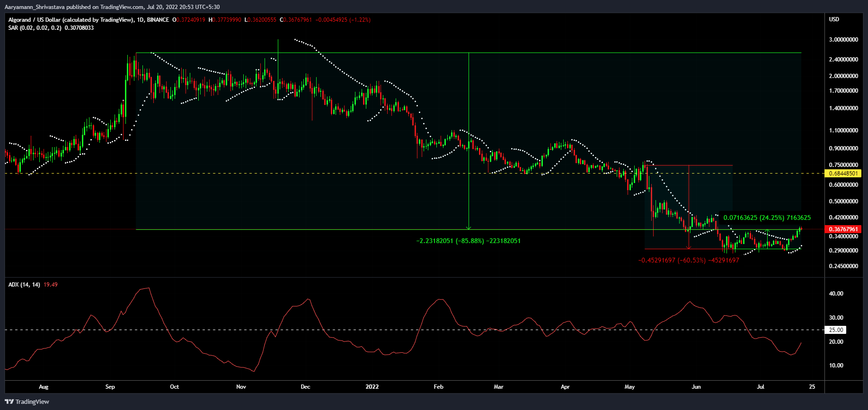
Task: Click the 25 date label on the time axis
Action: (x=812, y=387)
